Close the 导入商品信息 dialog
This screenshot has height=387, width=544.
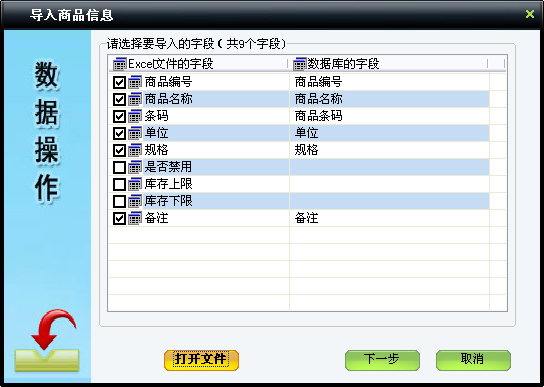click(530, 14)
